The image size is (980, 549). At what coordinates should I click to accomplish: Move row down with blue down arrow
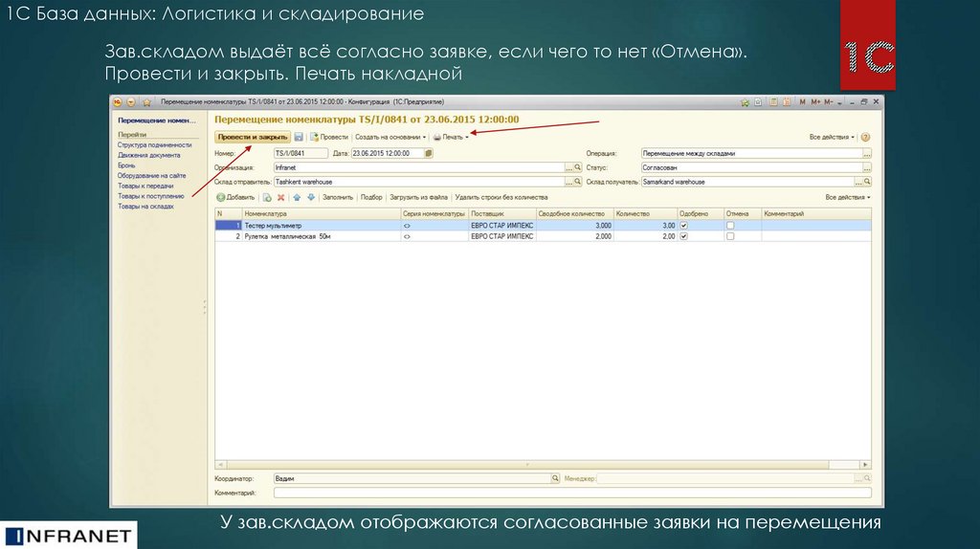point(311,197)
